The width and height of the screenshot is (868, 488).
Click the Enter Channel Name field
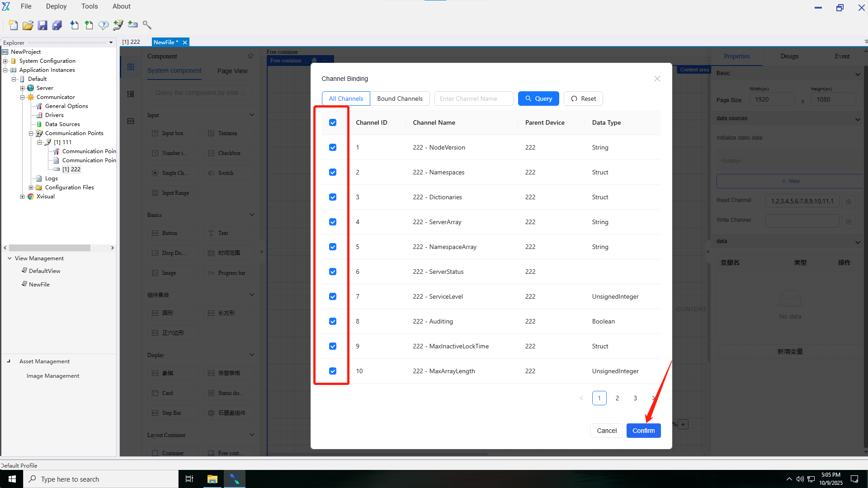473,99
